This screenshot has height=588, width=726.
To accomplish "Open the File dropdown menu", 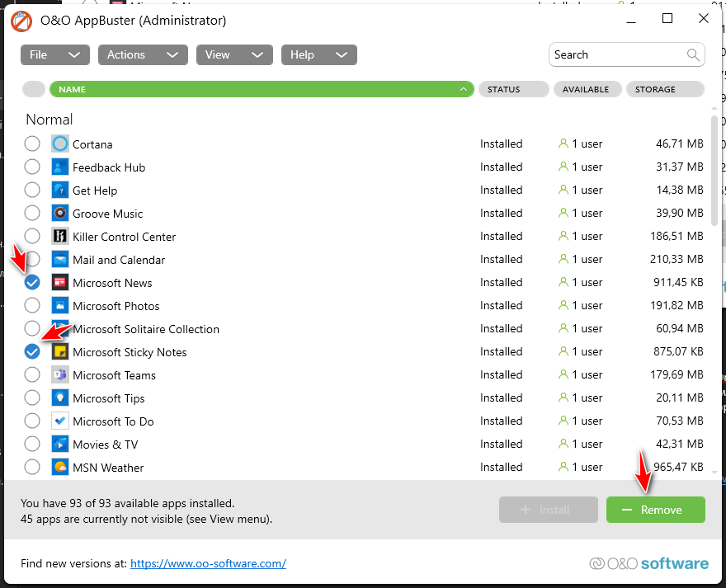I will click(x=54, y=55).
